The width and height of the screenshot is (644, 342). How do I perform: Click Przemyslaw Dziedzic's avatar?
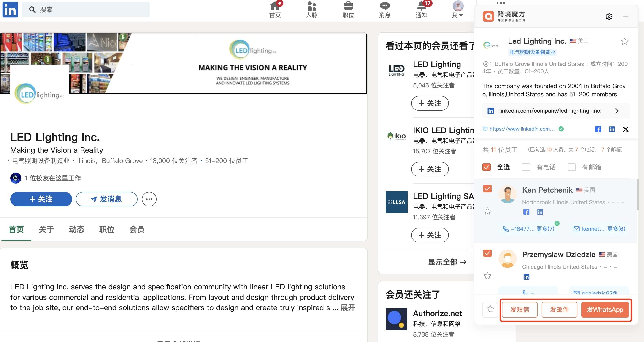(x=507, y=259)
